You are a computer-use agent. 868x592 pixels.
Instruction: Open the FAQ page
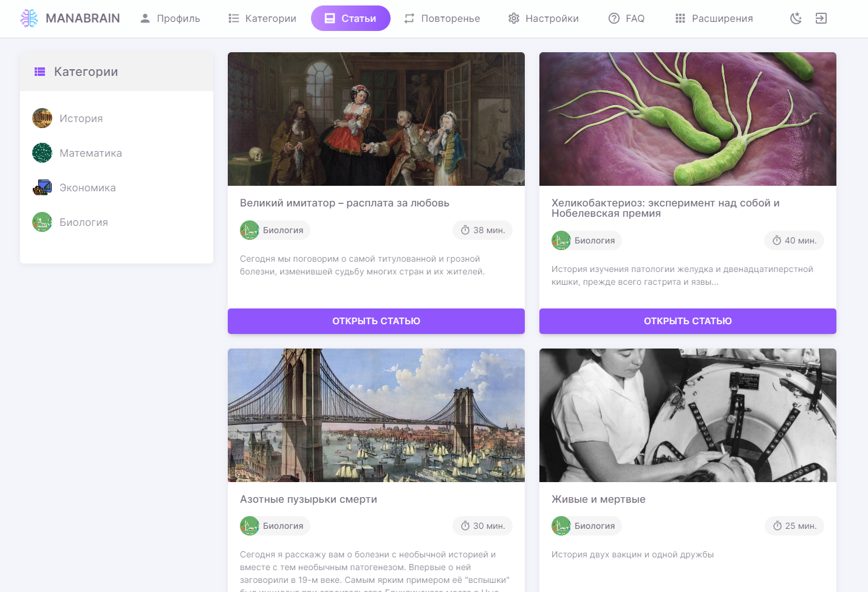pyautogui.click(x=627, y=18)
